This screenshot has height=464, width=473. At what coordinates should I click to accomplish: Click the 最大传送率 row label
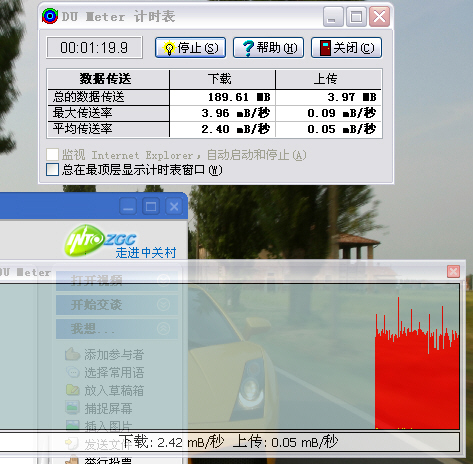pyautogui.click(x=108, y=113)
